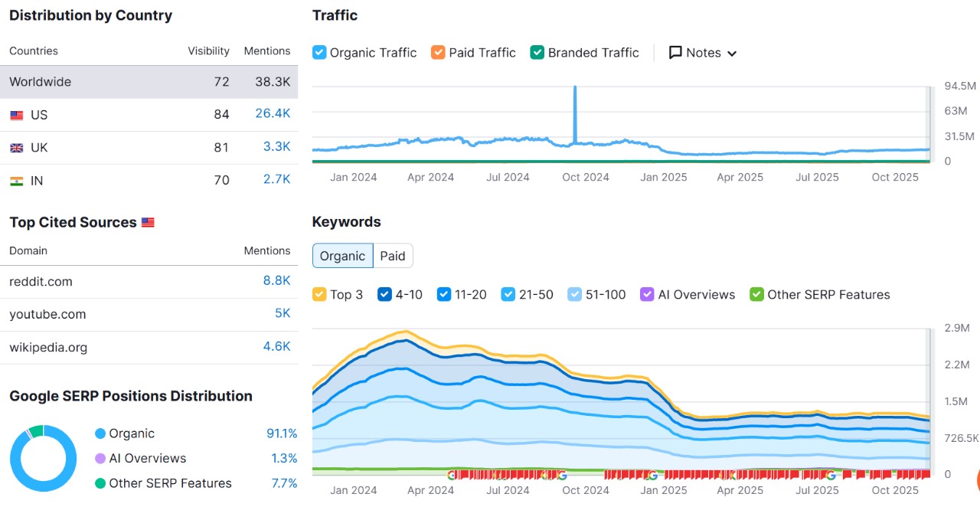Click the UK flag icon in countries list
980x507 pixels.
click(16, 149)
